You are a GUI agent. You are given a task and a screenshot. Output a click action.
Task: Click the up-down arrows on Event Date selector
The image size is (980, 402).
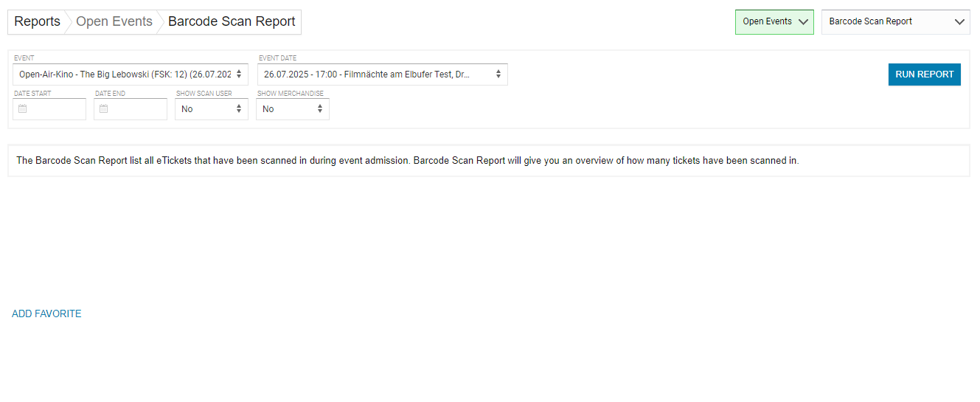tap(498, 74)
